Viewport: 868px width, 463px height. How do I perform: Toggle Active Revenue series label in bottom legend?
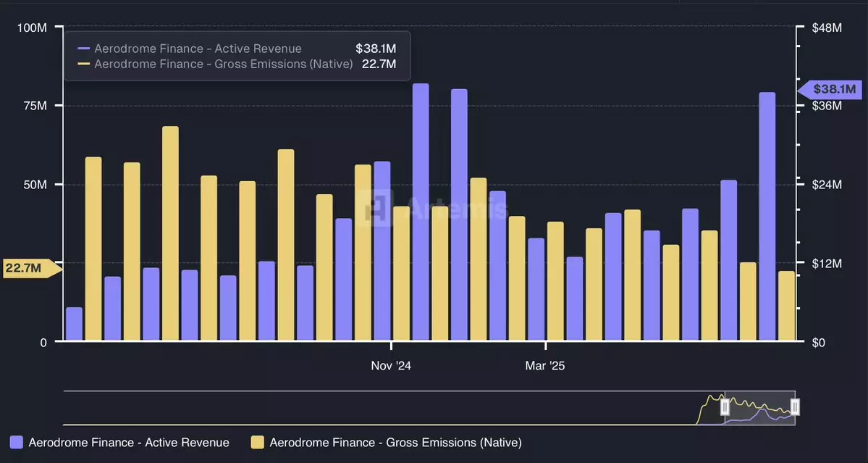click(129, 442)
